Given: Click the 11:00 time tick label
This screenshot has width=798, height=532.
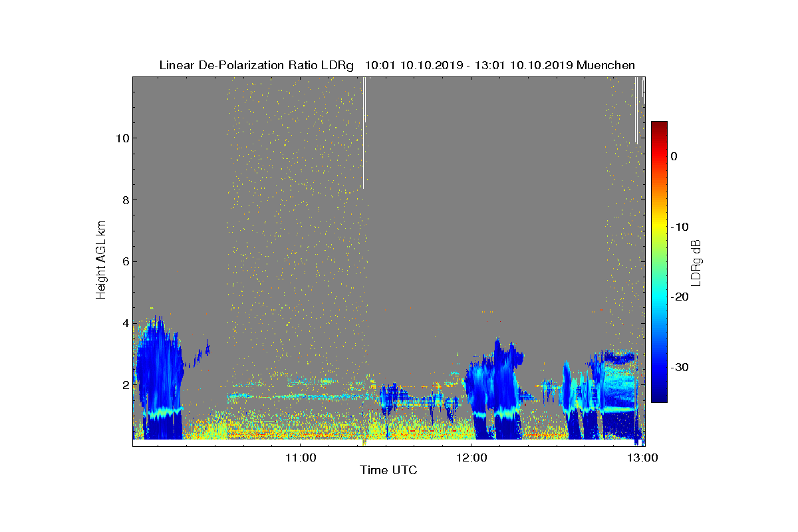Looking at the screenshot, I should tap(300, 458).
